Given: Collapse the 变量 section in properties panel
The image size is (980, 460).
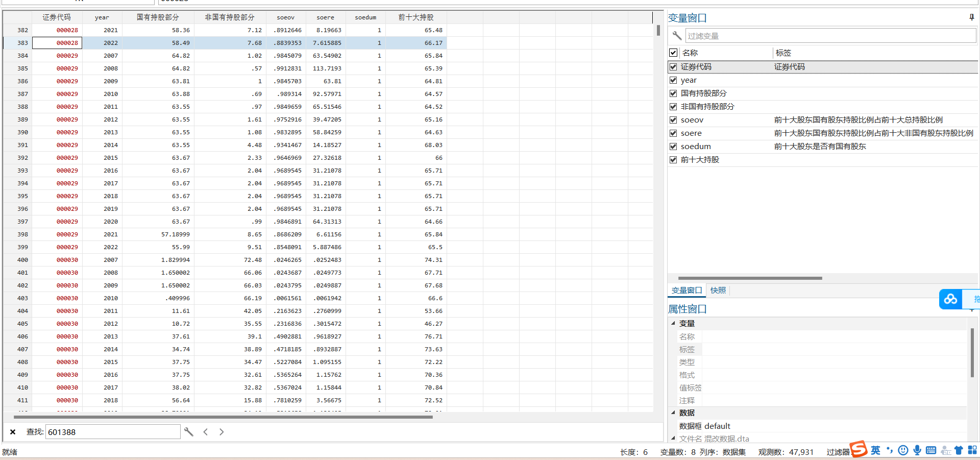Looking at the screenshot, I should point(673,323).
